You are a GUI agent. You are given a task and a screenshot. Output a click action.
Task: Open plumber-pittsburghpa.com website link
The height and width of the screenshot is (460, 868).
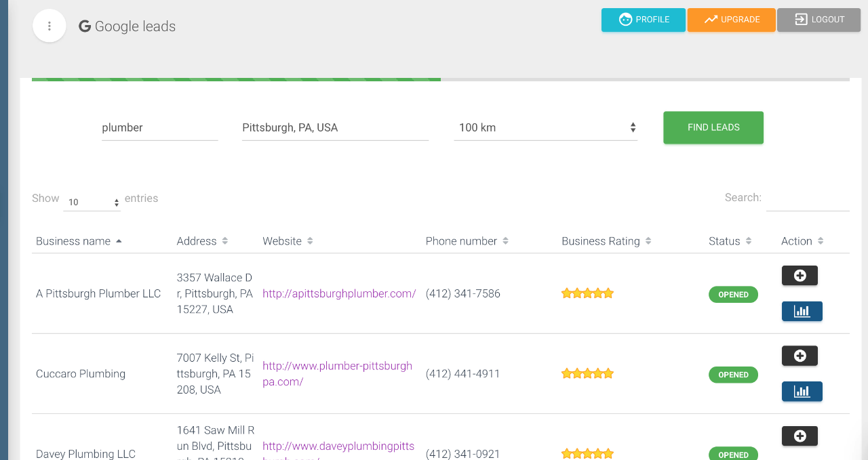337,374
